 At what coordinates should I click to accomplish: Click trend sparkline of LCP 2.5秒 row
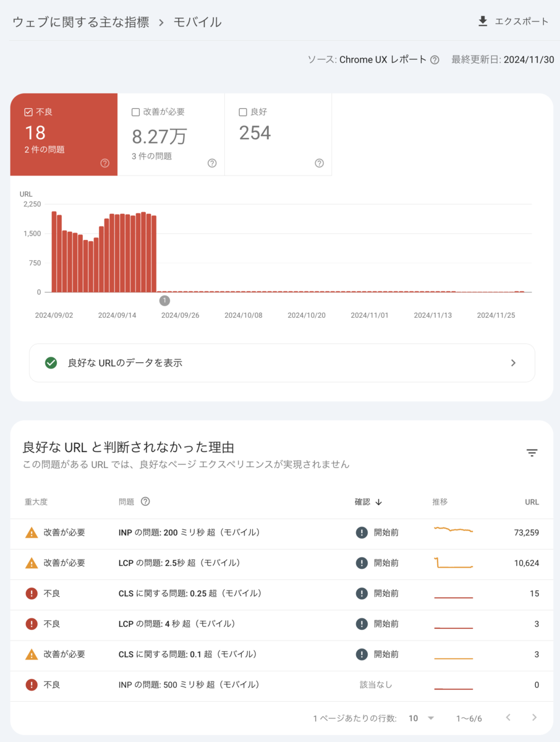click(x=454, y=563)
